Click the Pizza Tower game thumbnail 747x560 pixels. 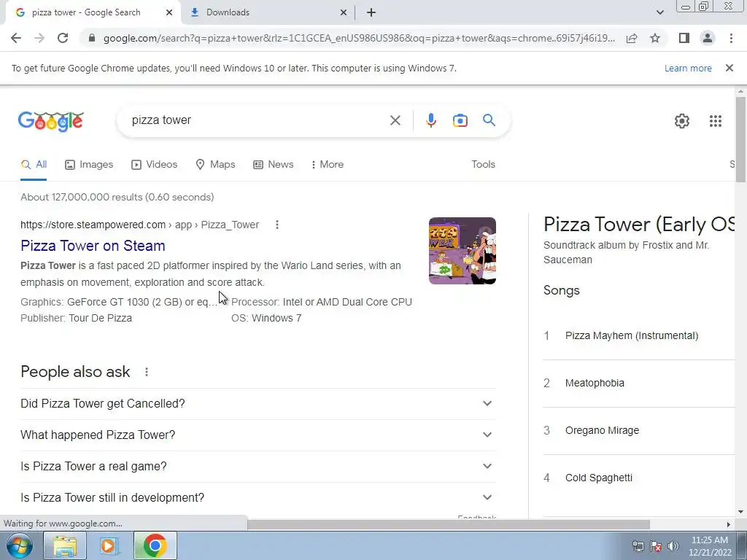[x=462, y=251]
